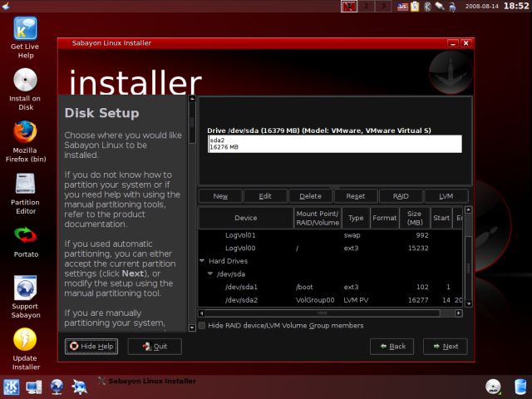The height and width of the screenshot is (399, 532).
Task: Open the Support Sabayon desktop icon
Action: pos(25,298)
